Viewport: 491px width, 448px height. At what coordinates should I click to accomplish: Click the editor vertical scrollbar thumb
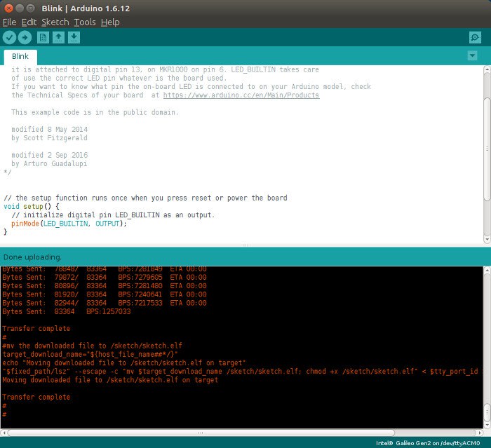coord(487,149)
